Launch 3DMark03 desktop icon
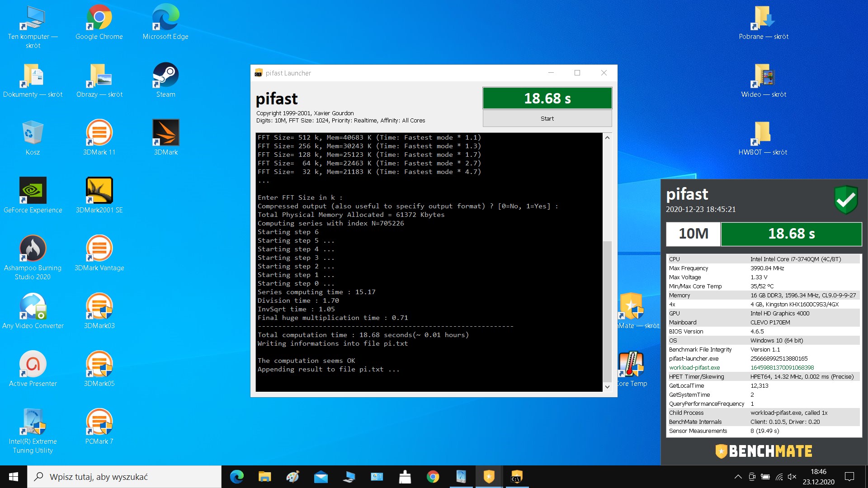 pos(99,312)
